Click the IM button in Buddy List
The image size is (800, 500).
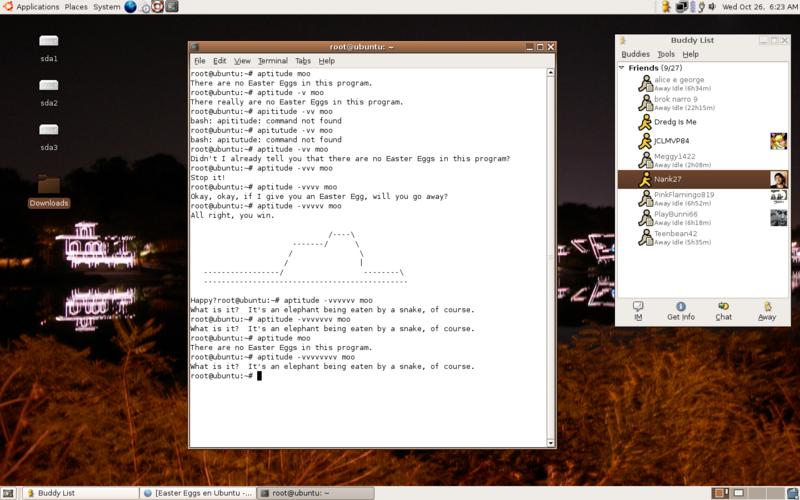point(637,311)
